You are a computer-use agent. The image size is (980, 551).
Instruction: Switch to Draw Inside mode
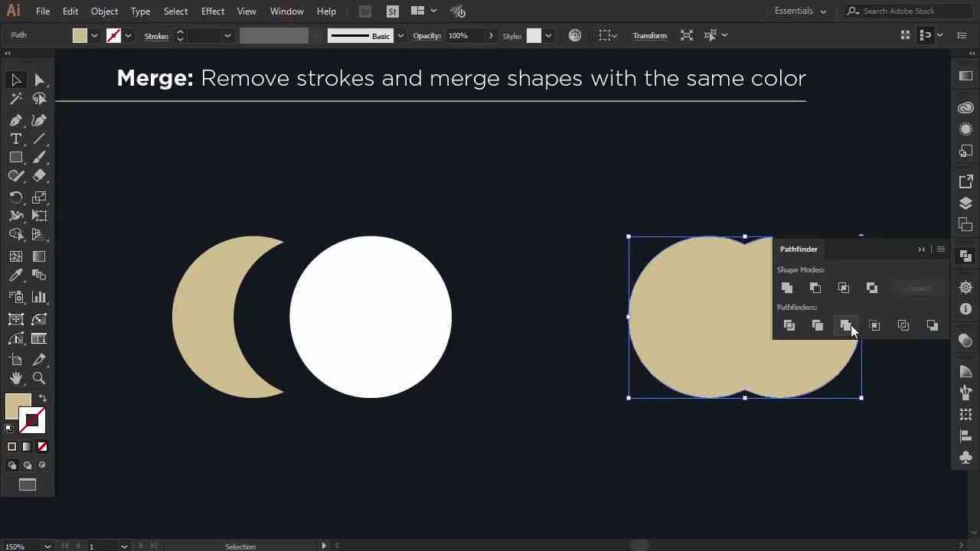point(42,465)
